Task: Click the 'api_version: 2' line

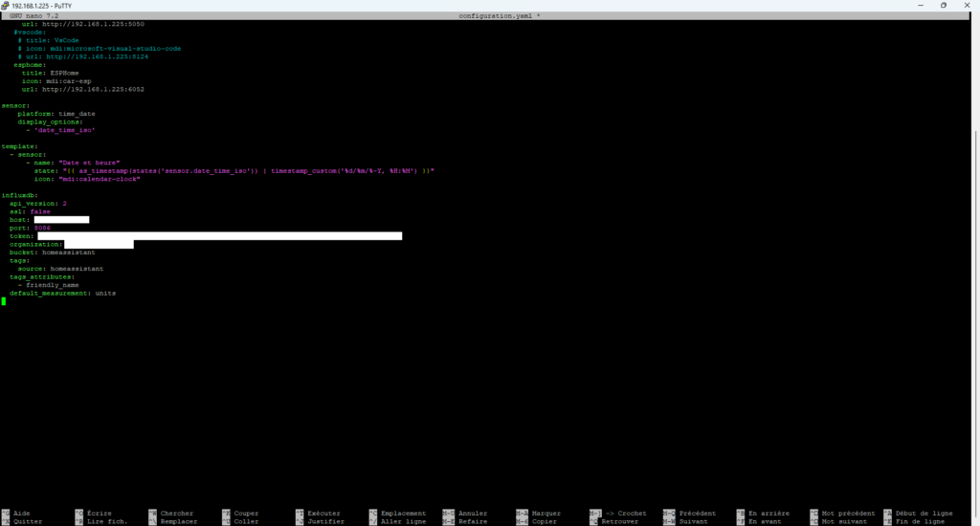Action: (38, 204)
